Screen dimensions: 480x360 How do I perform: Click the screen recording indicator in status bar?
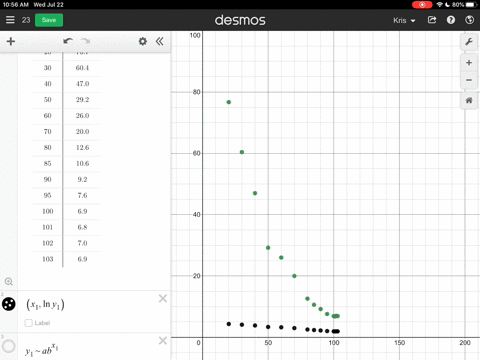[x=422, y=5]
